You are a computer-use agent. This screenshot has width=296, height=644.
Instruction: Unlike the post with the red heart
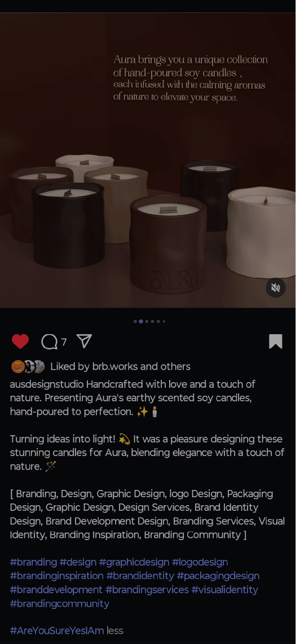pos(20,341)
